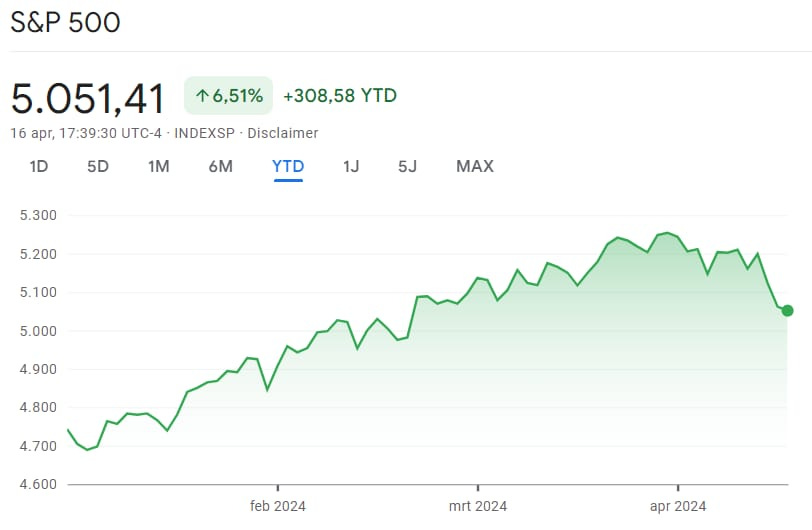The image size is (812, 530).
Task: Switch to the 1J yearly range
Action: pyautogui.click(x=351, y=166)
